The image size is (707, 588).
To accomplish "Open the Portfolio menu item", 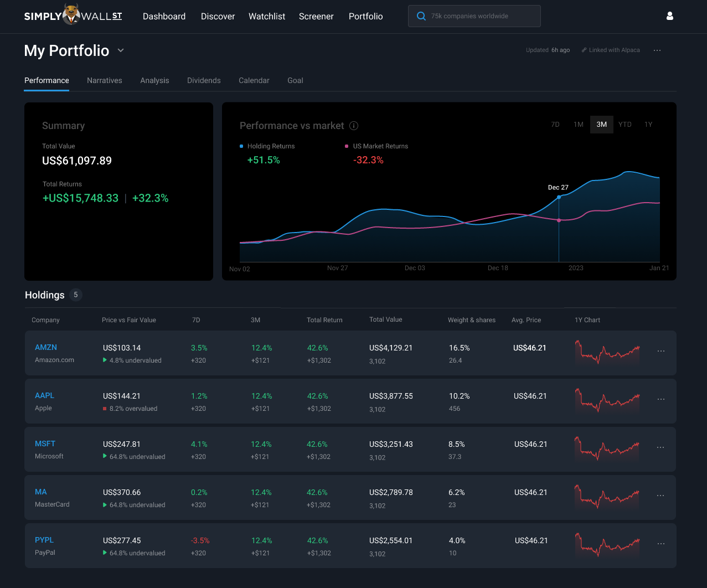I will point(366,17).
